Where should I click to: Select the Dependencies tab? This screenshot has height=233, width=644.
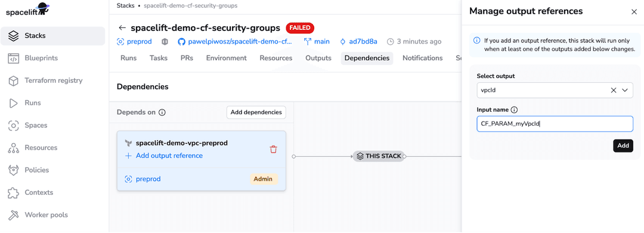click(x=367, y=58)
